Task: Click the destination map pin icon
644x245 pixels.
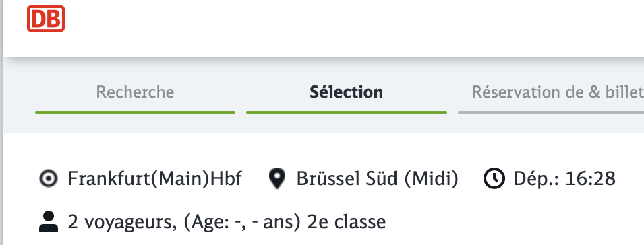Action: (277, 179)
